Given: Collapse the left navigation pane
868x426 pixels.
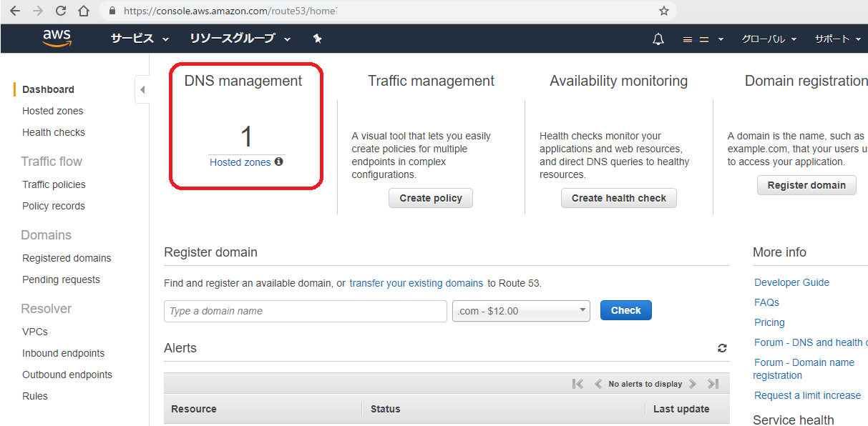Looking at the screenshot, I should tap(142, 89).
